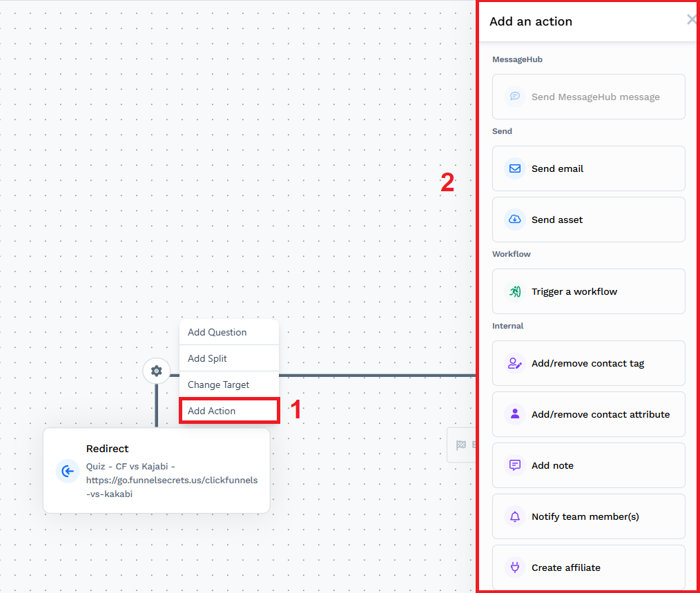Select Notify team member(s) action
The width and height of the screenshot is (700, 593).
[x=588, y=516]
